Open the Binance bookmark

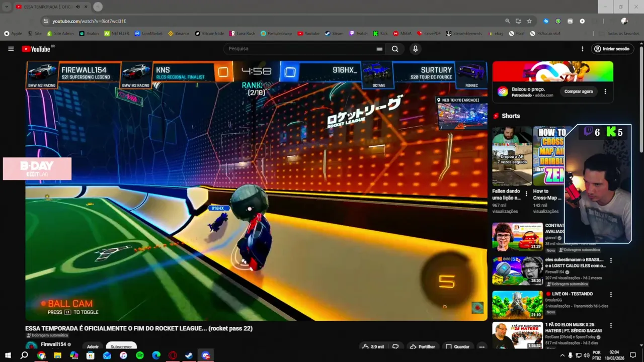point(179,33)
